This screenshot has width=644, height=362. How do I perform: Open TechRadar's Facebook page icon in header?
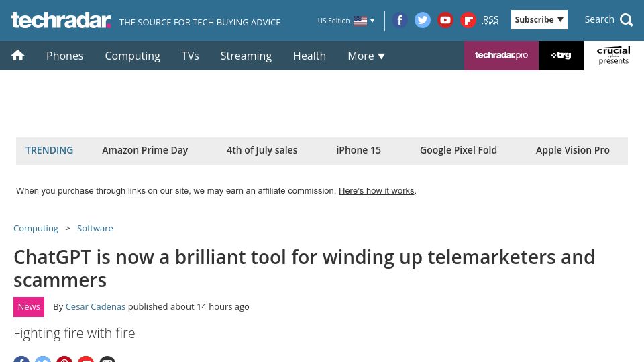pos(399,19)
